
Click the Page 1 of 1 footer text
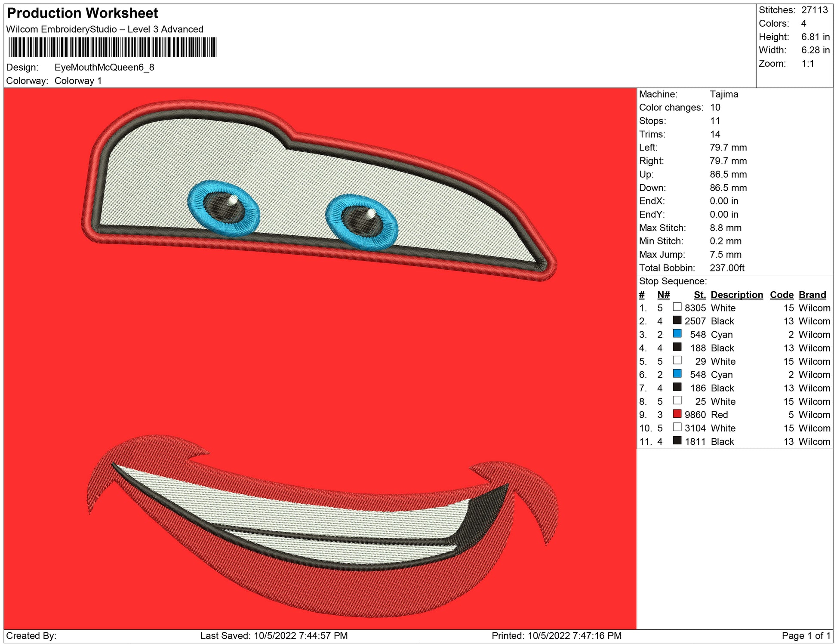(x=806, y=635)
